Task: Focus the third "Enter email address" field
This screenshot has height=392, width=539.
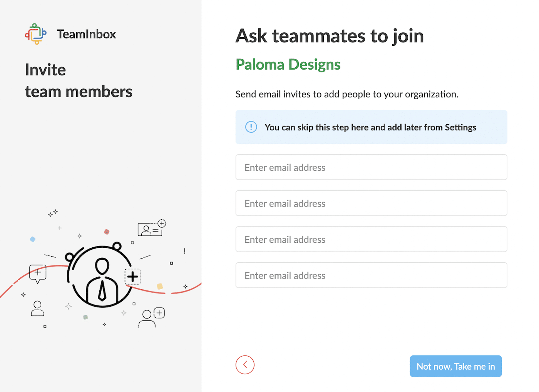Action: pos(371,239)
